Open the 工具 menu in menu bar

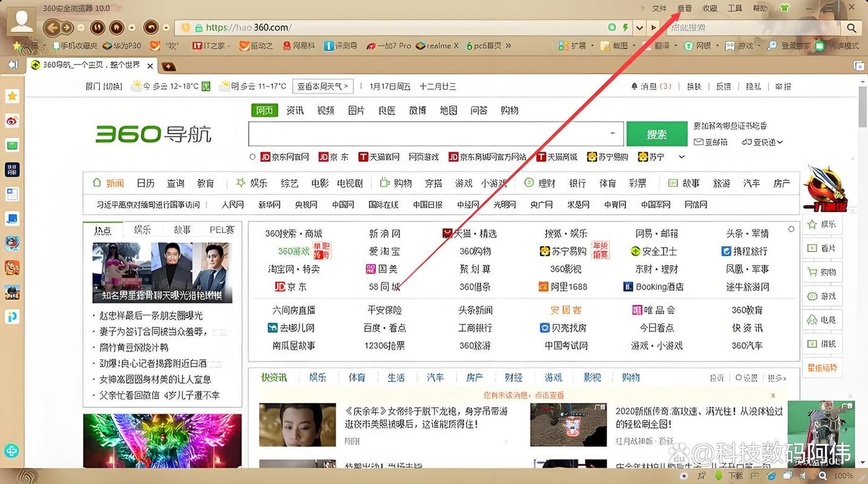point(735,8)
